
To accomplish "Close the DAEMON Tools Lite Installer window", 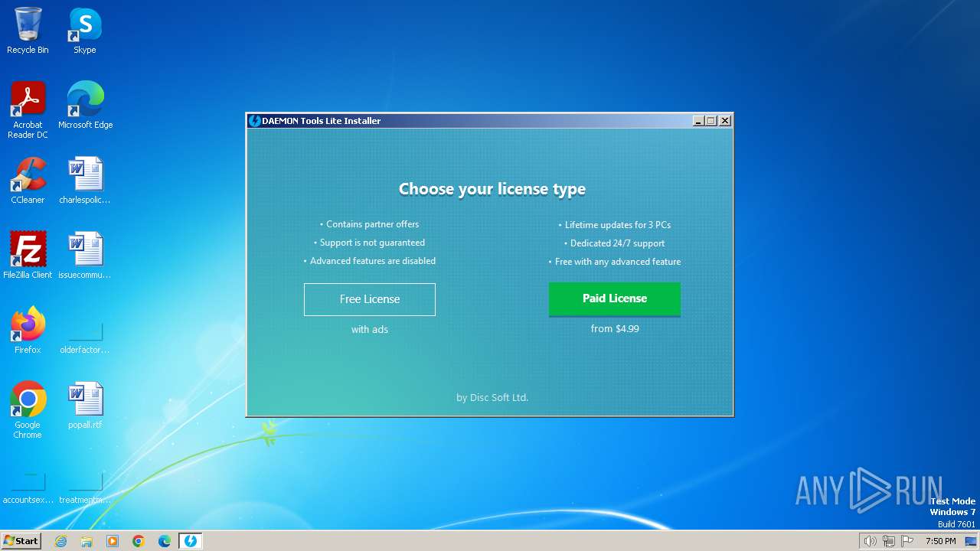I will pyautogui.click(x=724, y=121).
